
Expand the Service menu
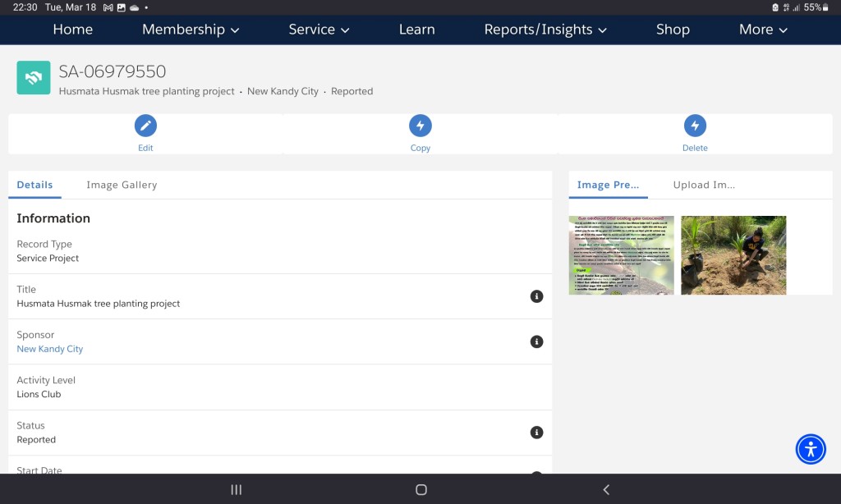(319, 30)
